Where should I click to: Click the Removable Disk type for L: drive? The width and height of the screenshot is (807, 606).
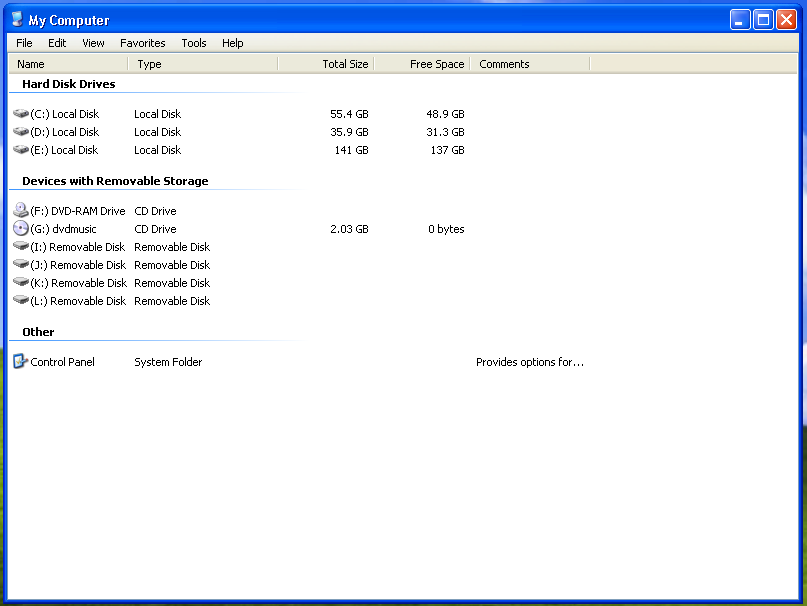click(172, 301)
